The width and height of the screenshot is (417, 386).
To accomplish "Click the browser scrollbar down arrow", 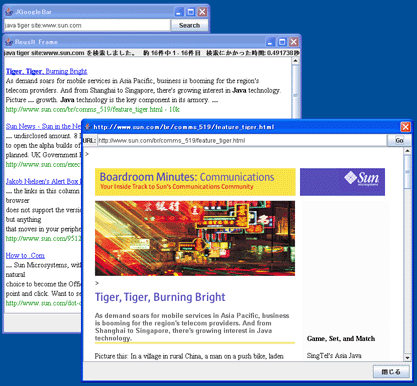I will click(x=407, y=357).
